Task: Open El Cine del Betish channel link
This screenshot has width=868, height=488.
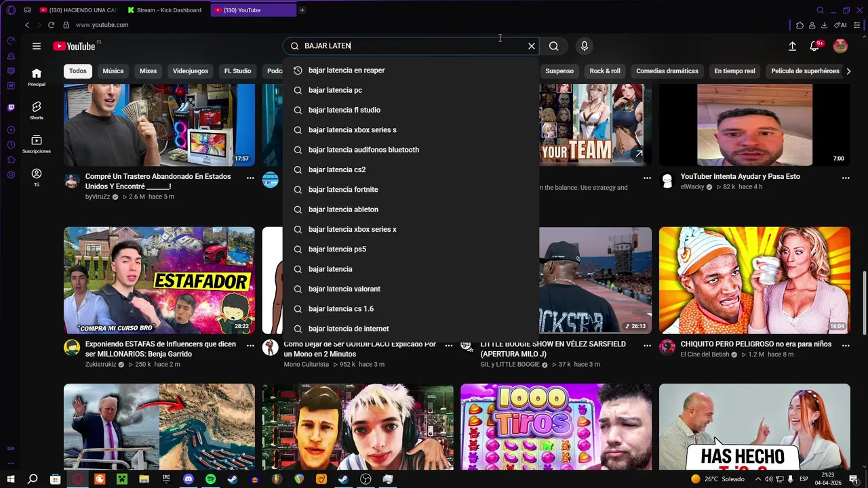Action: [x=705, y=354]
